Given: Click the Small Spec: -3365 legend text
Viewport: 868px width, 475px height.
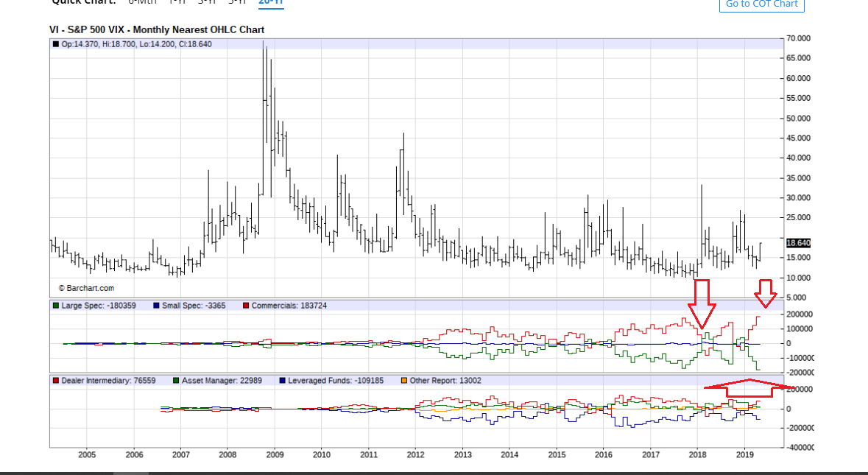Looking at the screenshot, I should (194, 306).
